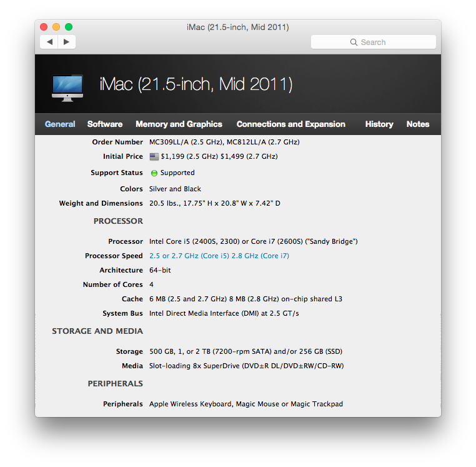This screenshot has width=476, height=467.
Task: Click the Processor Speed label
Action: [x=114, y=256]
